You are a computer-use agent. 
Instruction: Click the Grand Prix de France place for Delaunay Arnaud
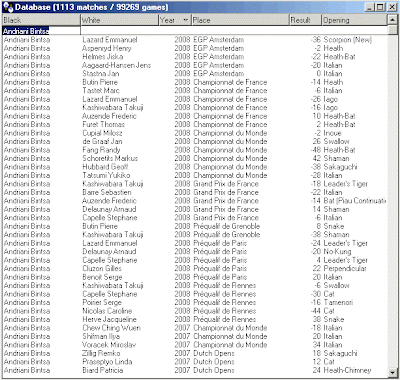click(x=226, y=209)
